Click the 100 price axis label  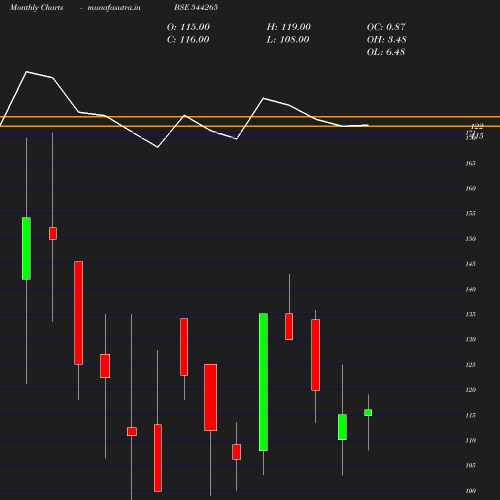pyautogui.click(x=470, y=491)
